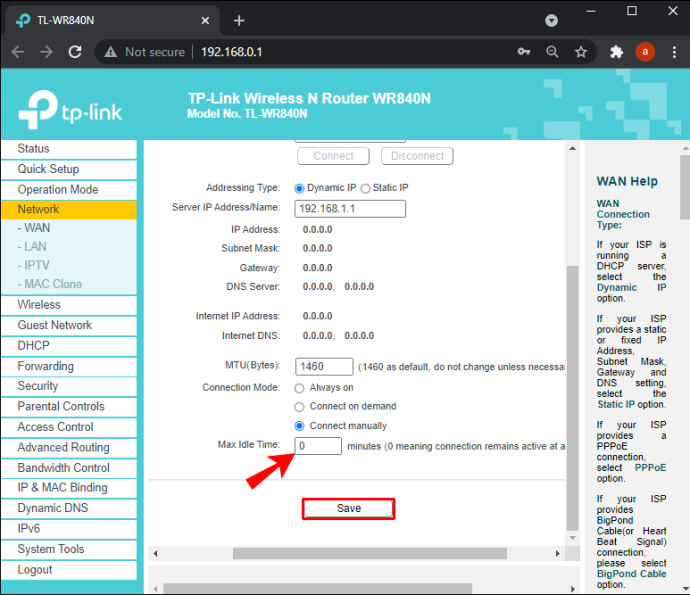Select Static IP addressing type
The image size is (690, 595).
pos(365,188)
